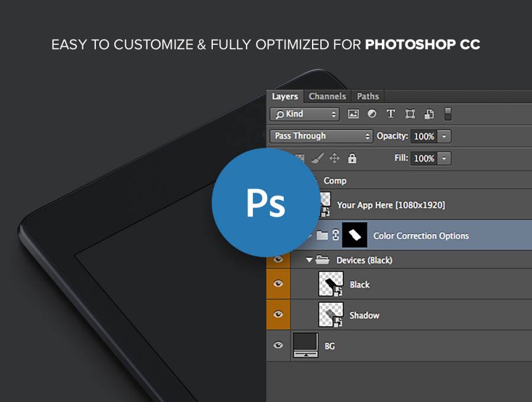Click the lock image pixels brush icon
The image size is (532, 402).
point(317,158)
